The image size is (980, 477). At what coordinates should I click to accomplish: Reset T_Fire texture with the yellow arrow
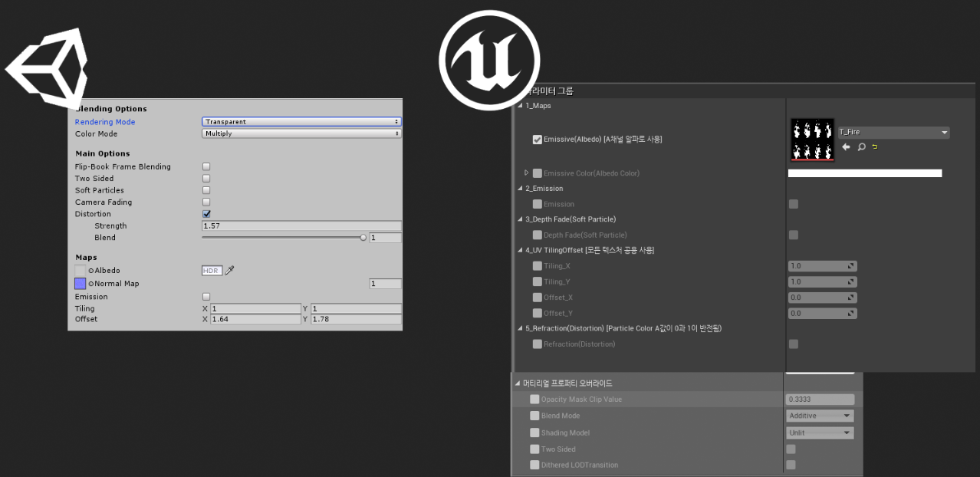click(x=875, y=147)
